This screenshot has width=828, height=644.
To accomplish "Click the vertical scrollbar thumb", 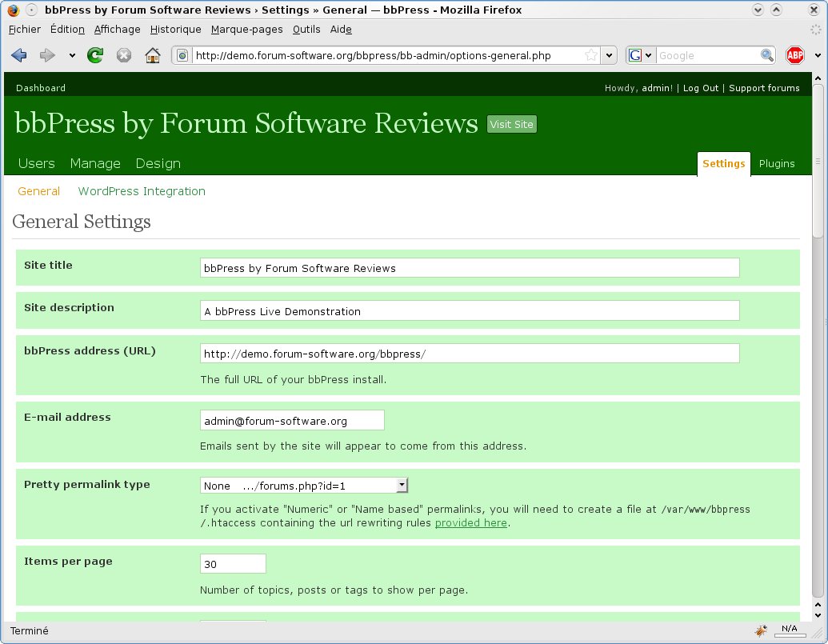I will click(818, 161).
